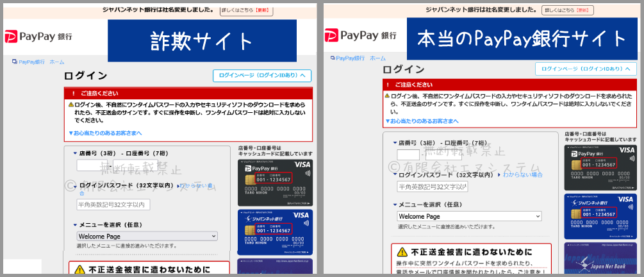The height and width of the screenshot is (277, 644).
Task: Open Welcome Page dropdown on the right page
Action: pos(469,216)
